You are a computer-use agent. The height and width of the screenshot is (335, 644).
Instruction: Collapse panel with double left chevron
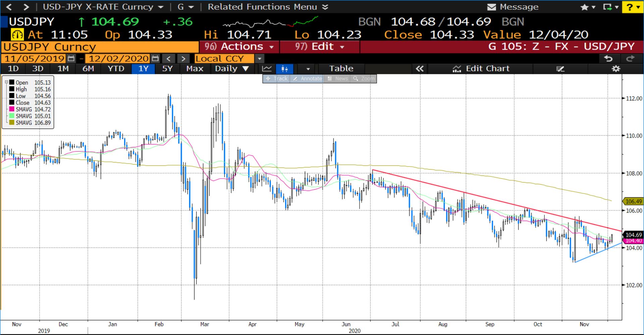click(x=420, y=69)
